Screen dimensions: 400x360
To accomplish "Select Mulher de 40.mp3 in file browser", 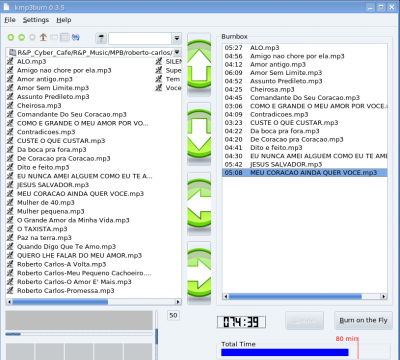I will [x=46, y=202].
